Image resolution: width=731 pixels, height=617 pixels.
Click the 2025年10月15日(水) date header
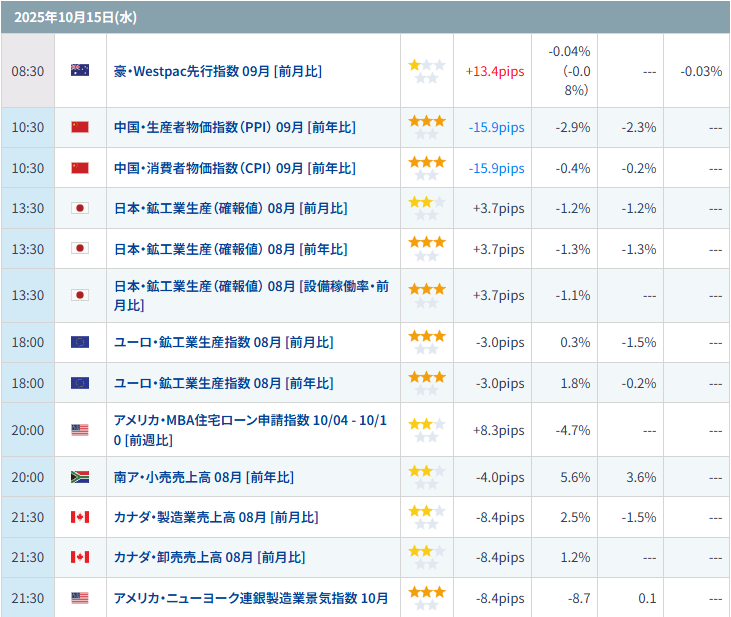[x=62, y=17]
